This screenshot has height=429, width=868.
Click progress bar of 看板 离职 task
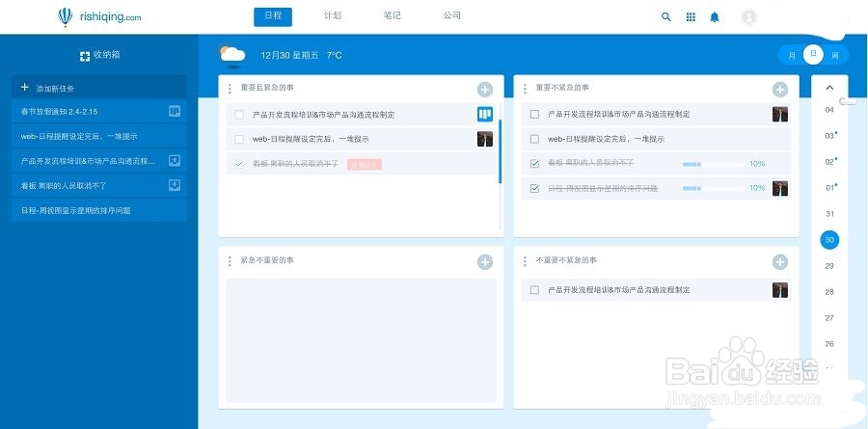pyautogui.click(x=714, y=164)
